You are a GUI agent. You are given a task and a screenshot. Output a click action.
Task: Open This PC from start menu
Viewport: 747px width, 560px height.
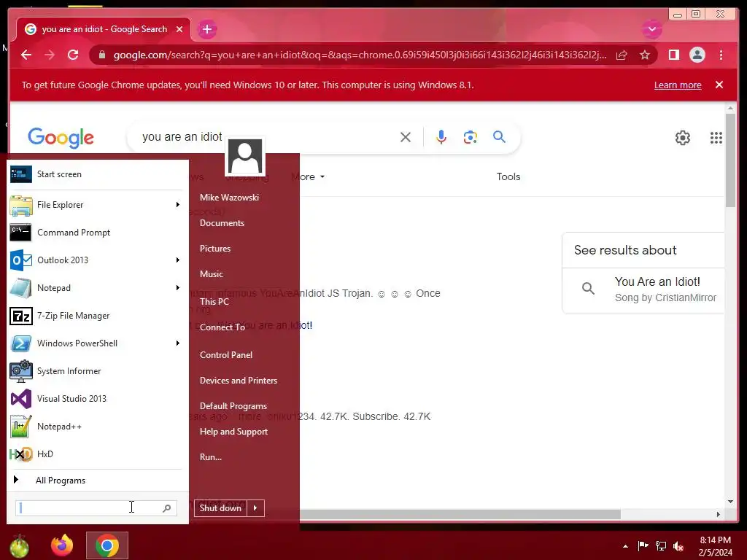coord(214,301)
